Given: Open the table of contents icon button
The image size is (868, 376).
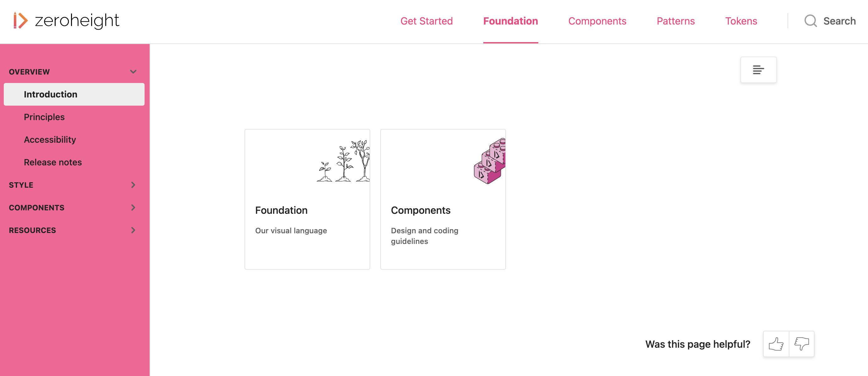Looking at the screenshot, I should [x=758, y=70].
